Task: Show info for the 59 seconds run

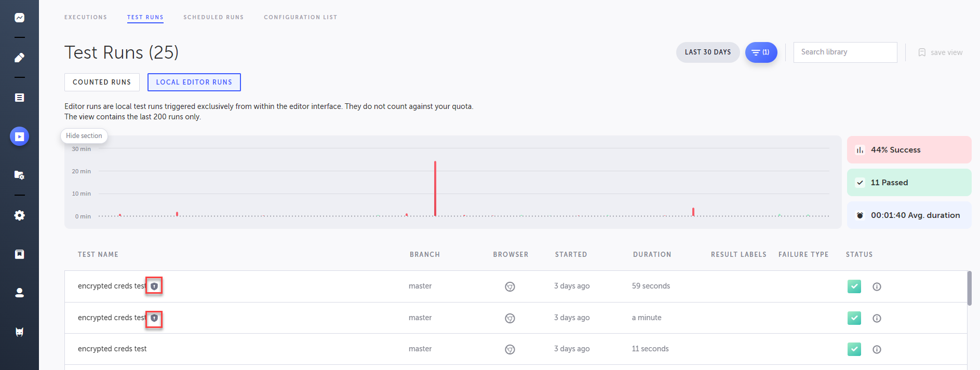Action: click(x=877, y=286)
